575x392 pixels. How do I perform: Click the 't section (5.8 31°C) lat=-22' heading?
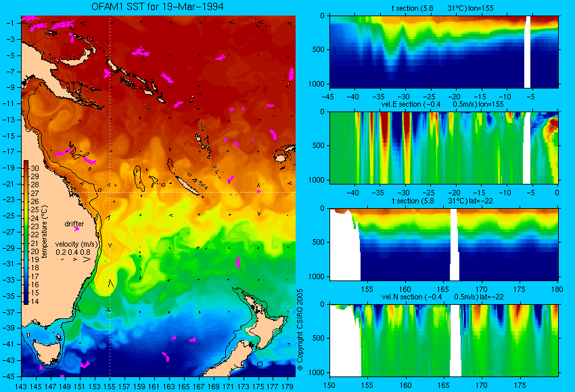442,201
